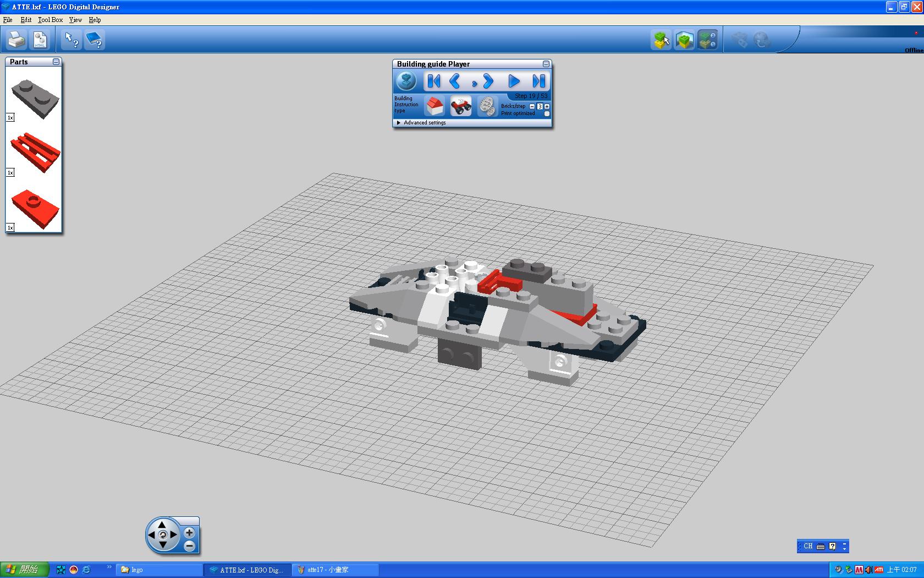Click the HTML export icon
The image size is (924, 578).
coord(40,40)
